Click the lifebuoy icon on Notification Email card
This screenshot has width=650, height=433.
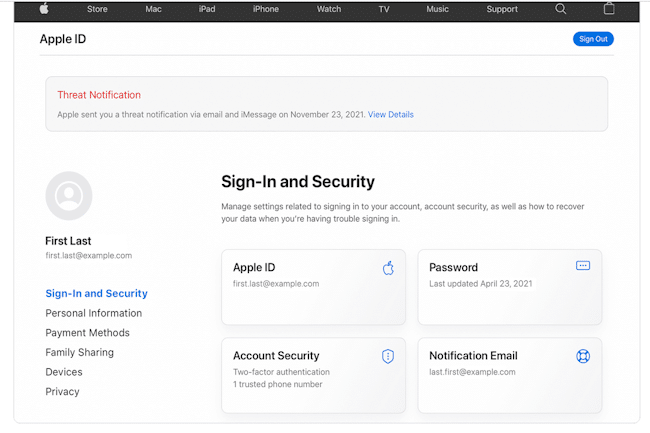(x=583, y=356)
